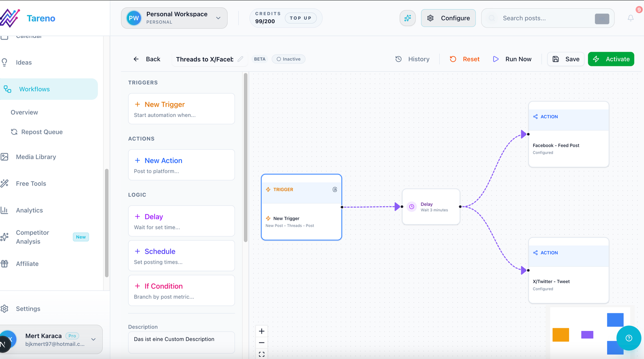644x359 pixels.
Task: Click the Back button
Action: [x=147, y=59]
